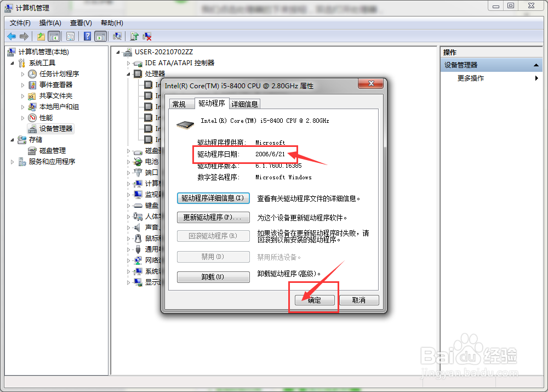Screen dimensions: 548x392
Task: Expand the 任务计划程序 node arrow
Action: pos(22,74)
